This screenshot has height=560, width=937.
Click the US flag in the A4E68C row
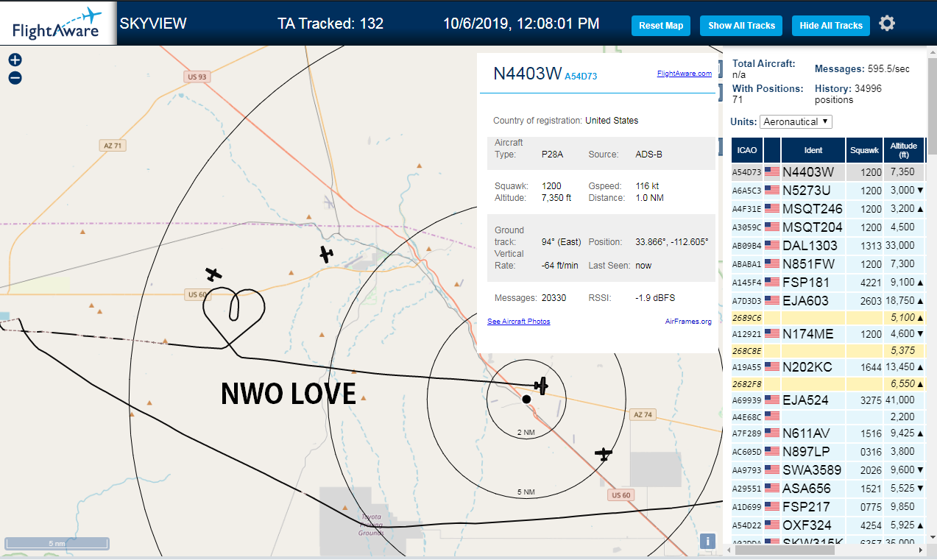772,417
